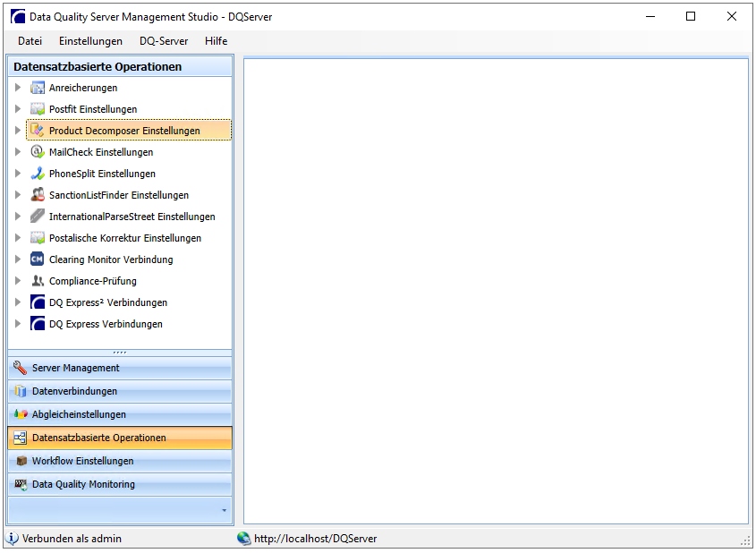Select Anreicherungen tree row label
The image size is (756, 553).
pos(83,88)
